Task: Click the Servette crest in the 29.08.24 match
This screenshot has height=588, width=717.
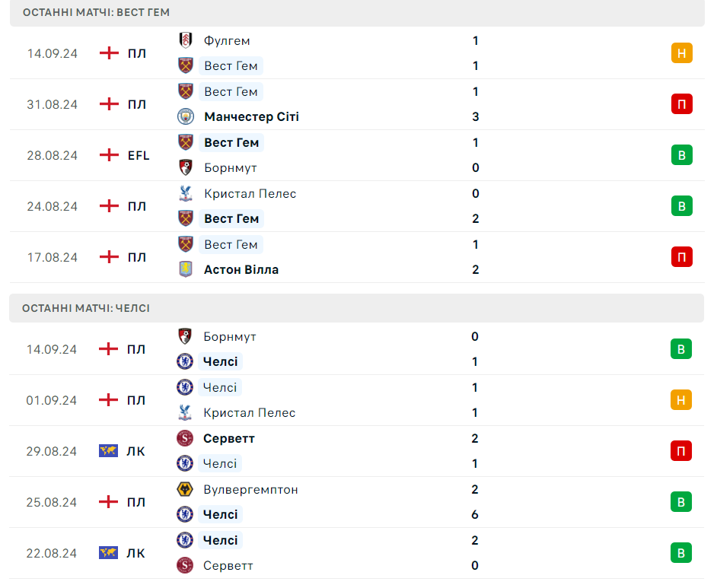Action: click(185, 438)
